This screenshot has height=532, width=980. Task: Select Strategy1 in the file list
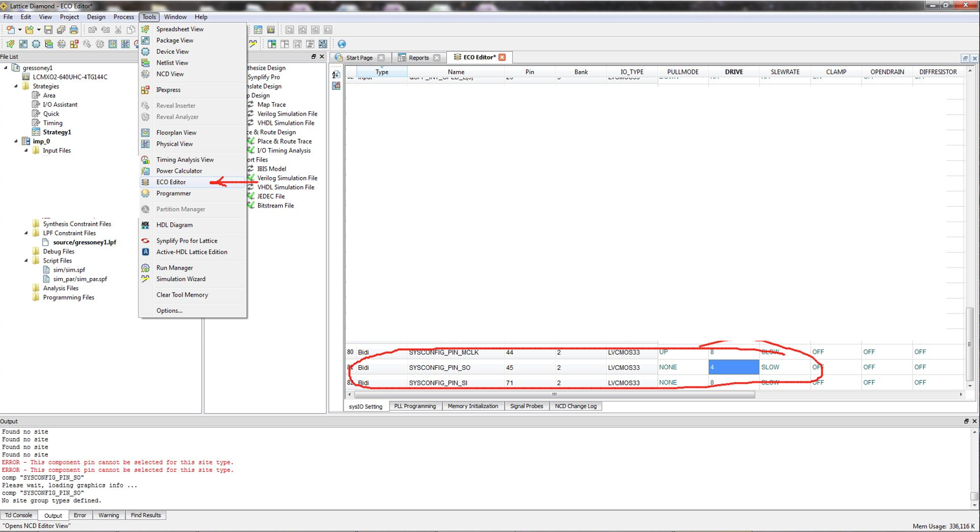(x=57, y=132)
